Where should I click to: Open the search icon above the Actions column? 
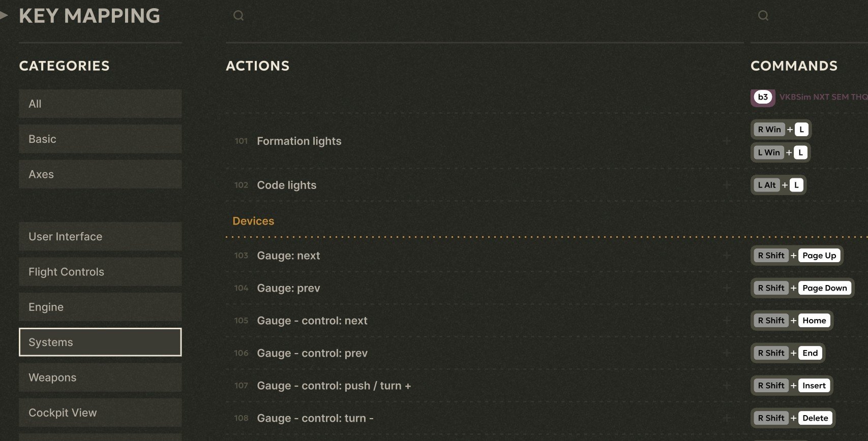point(238,16)
